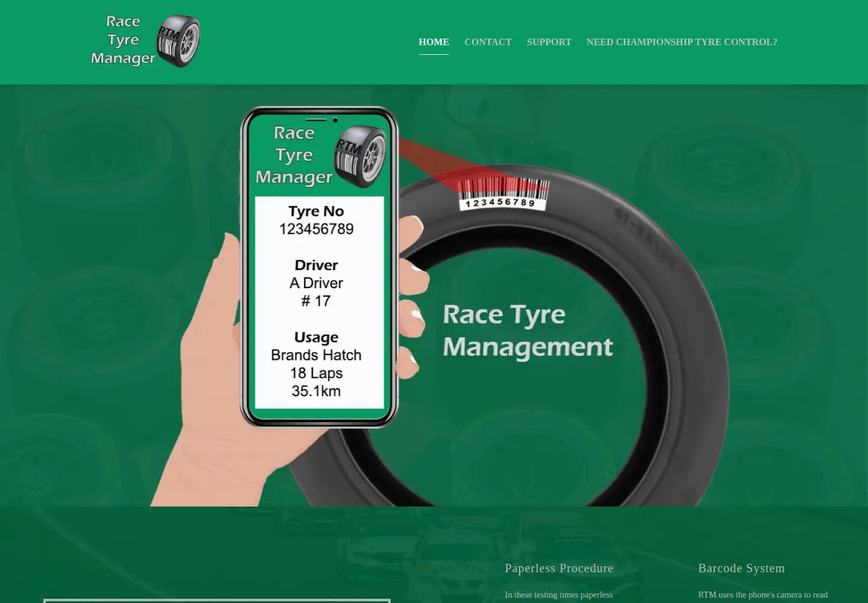Select Need Championship Tyre Control? menu item
The width and height of the screenshot is (868, 603).
(682, 42)
